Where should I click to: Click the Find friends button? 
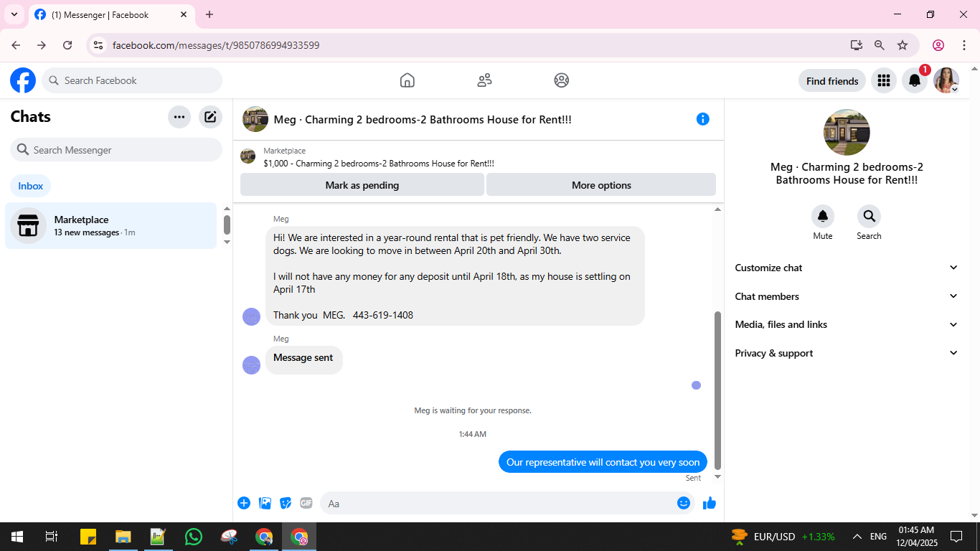coord(832,80)
